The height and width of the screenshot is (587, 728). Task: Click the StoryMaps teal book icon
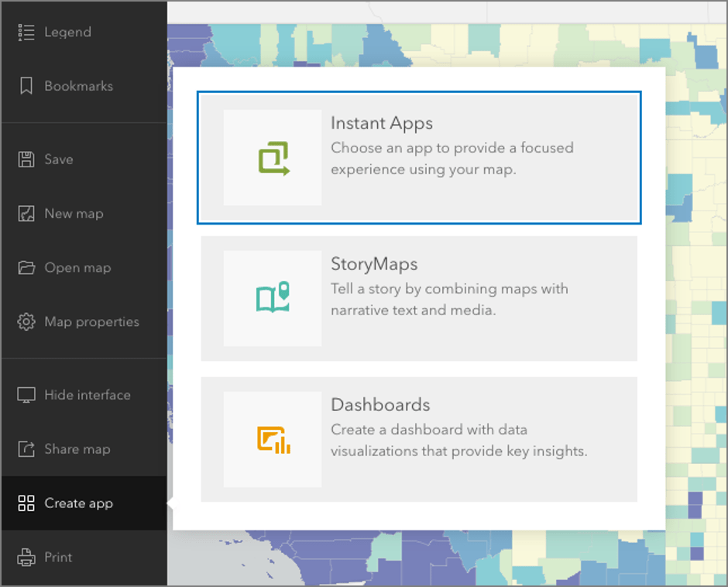[273, 298]
